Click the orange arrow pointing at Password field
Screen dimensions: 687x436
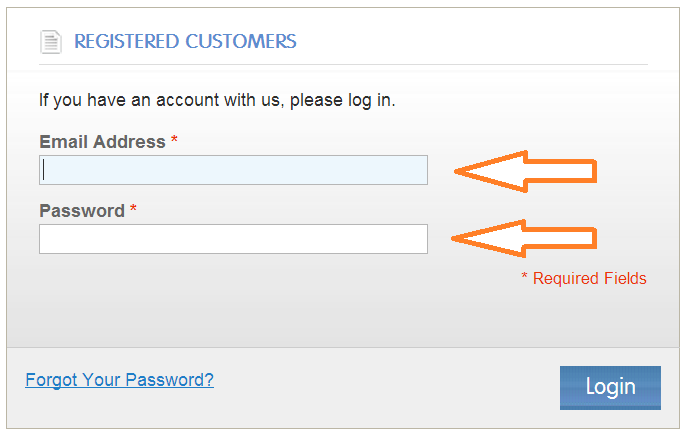(x=524, y=238)
